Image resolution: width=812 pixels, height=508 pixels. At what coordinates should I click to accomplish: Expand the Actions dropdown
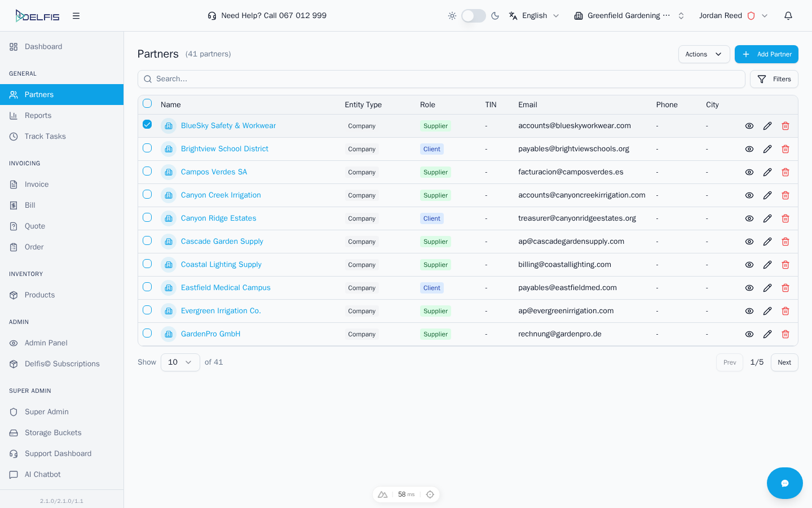coord(704,54)
